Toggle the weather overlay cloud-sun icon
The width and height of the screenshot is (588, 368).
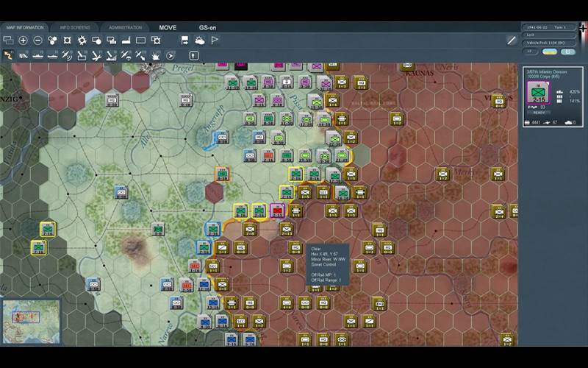click(x=200, y=40)
